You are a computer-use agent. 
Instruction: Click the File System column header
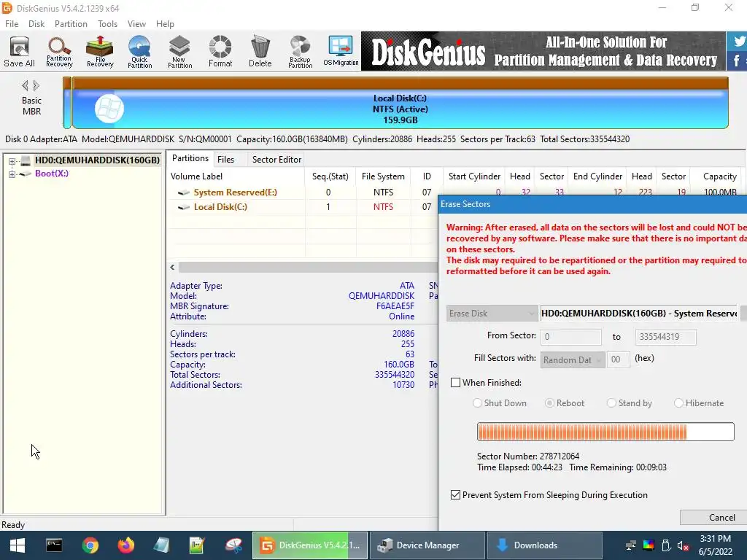(383, 176)
